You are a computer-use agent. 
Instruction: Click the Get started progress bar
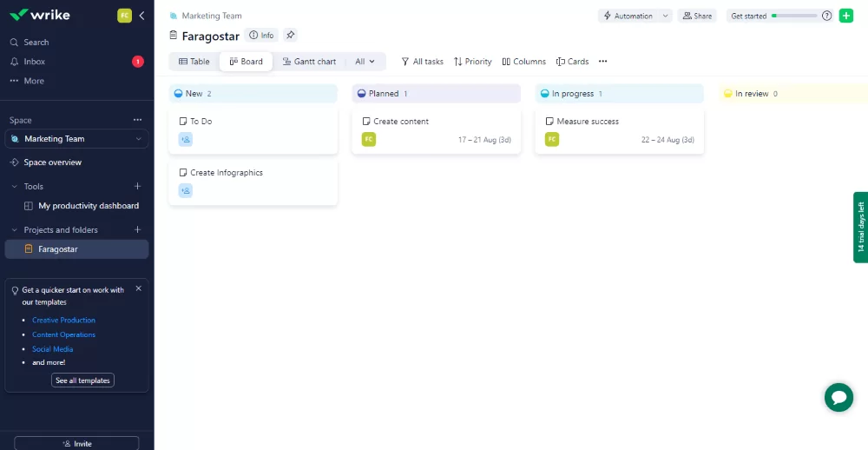(794, 16)
